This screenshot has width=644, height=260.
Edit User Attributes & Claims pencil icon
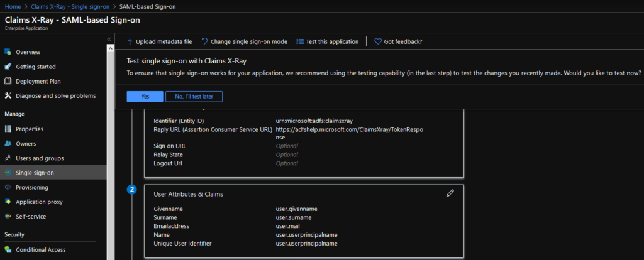450,194
